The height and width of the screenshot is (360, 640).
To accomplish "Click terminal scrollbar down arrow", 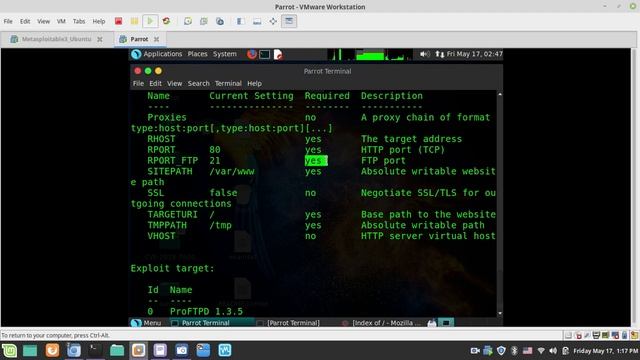I will coord(500,313).
